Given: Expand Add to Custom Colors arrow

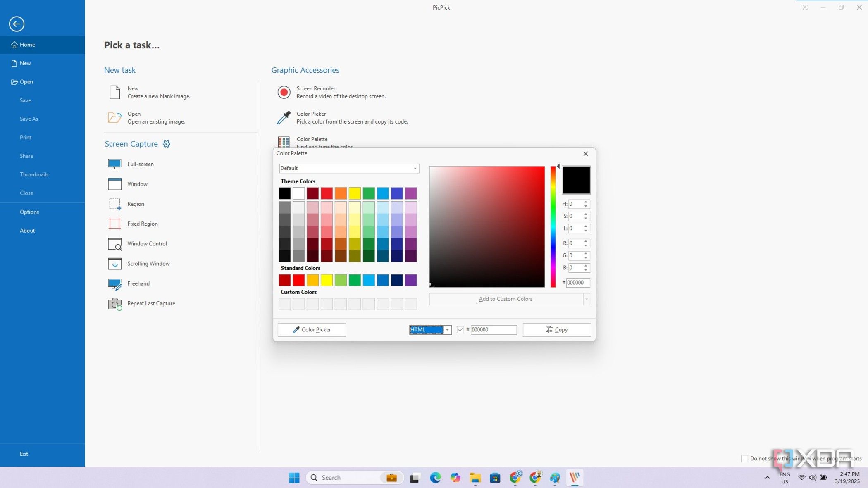Looking at the screenshot, I should [x=586, y=299].
